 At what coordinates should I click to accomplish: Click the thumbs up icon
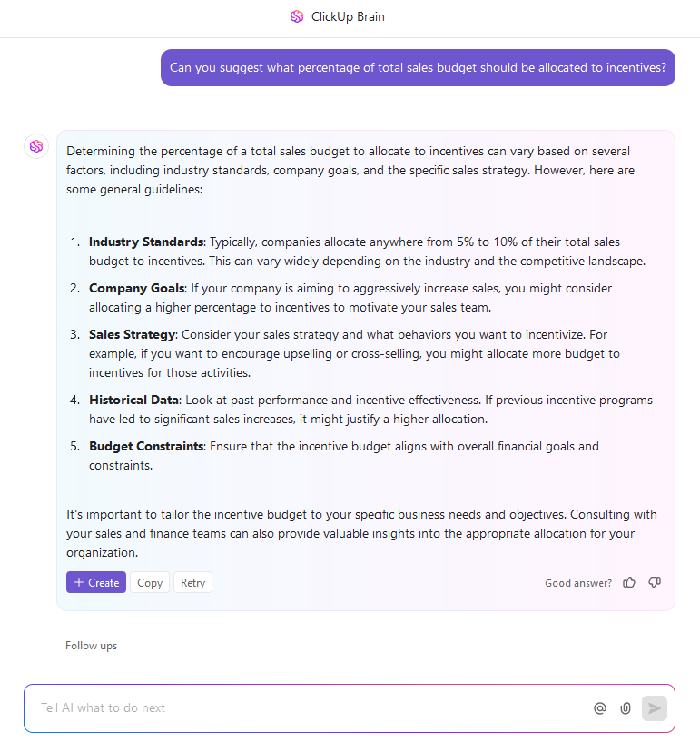629,582
